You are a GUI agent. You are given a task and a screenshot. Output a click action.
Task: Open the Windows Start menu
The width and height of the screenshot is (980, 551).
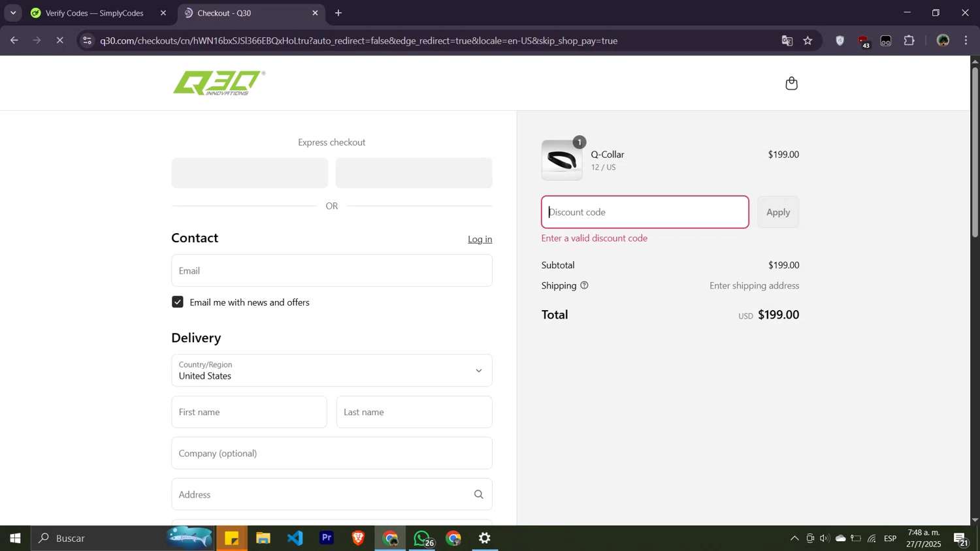point(15,539)
